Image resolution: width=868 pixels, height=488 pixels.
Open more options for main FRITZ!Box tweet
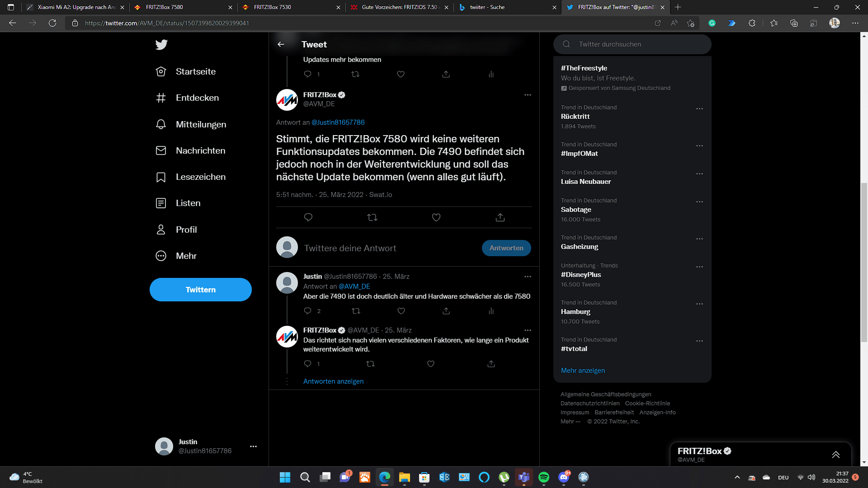click(x=528, y=95)
